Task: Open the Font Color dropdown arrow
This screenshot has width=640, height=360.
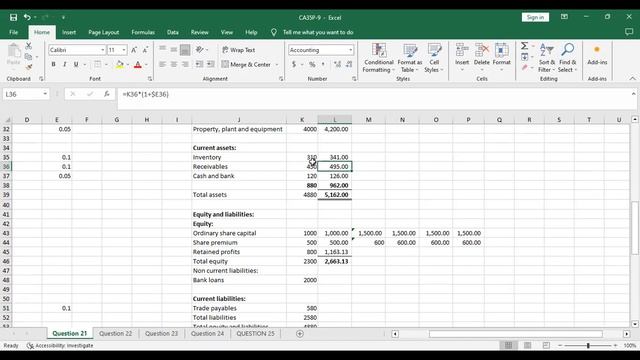Action: [x=146, y=64]
